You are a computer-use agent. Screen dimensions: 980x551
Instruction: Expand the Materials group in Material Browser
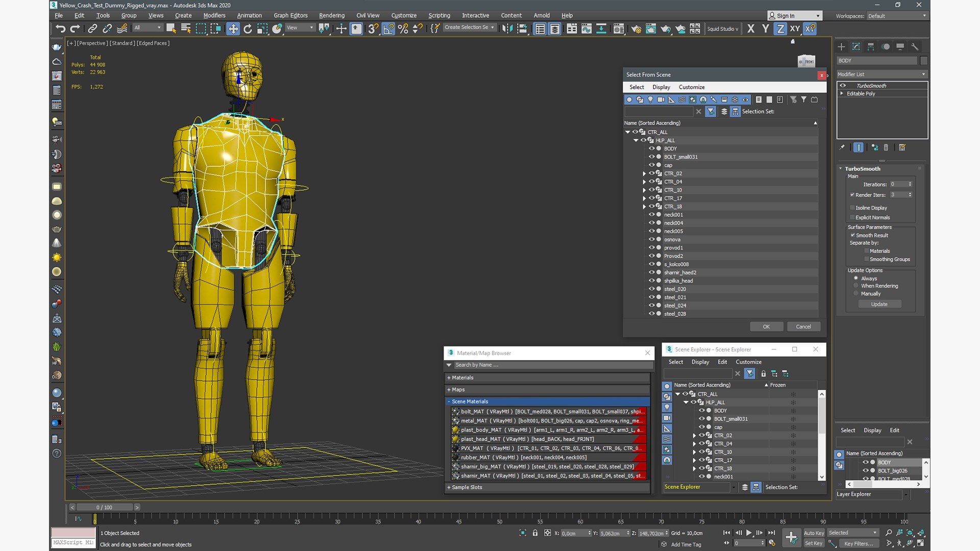click(x=548, y=378)
